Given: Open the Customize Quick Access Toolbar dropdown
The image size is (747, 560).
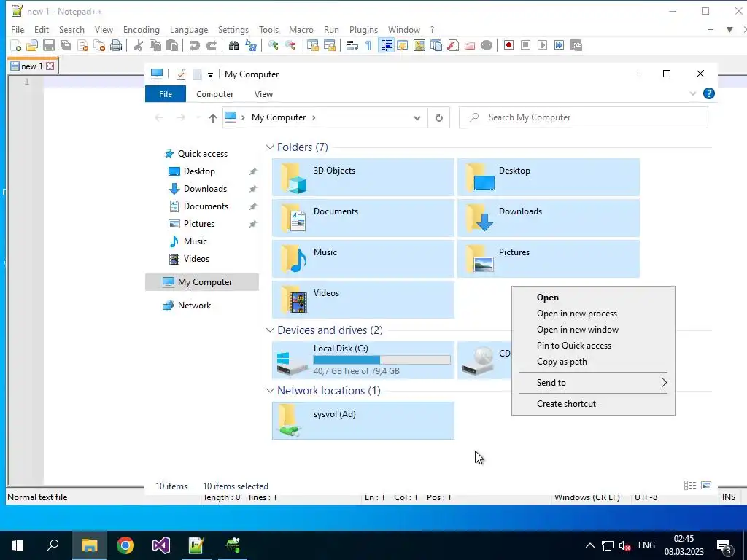Looking at the screenshot, I should pyautogui.click(x=210, y=75).
